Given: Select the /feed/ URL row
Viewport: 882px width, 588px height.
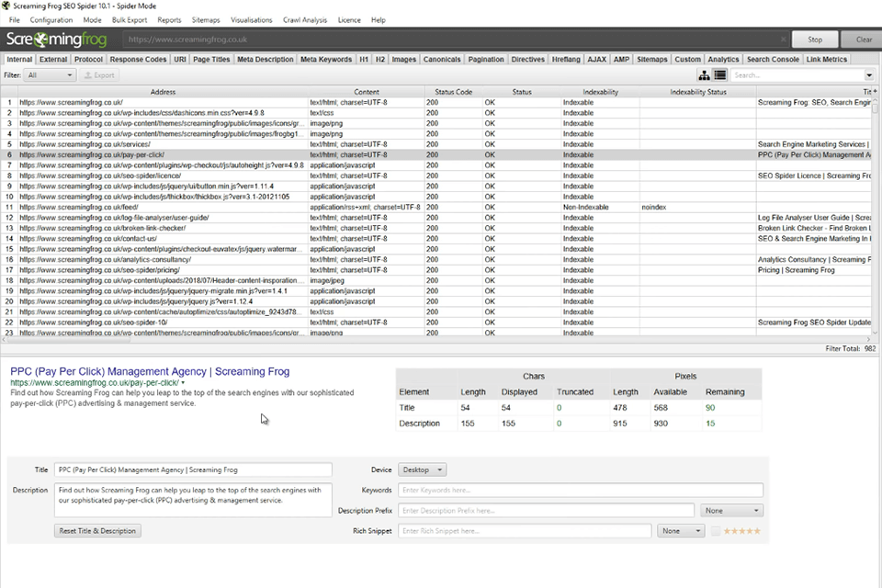Looking at the screenshot, I should pos(435,207).
